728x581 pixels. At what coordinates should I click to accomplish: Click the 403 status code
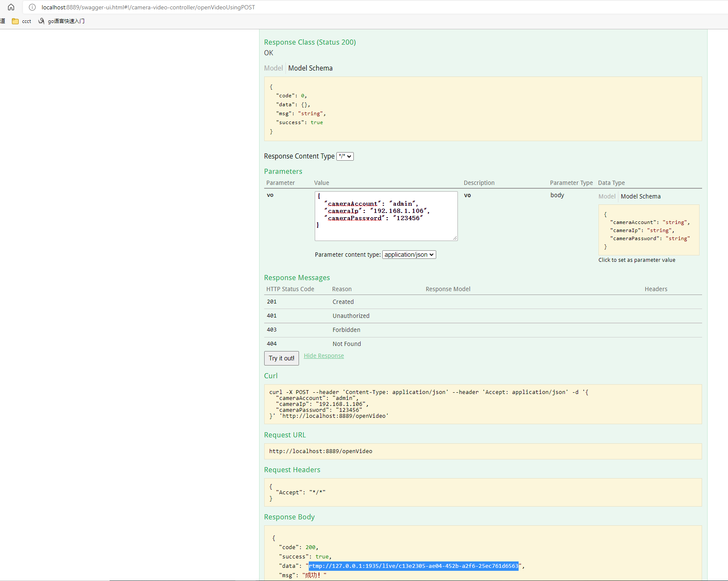pos(271,330)
